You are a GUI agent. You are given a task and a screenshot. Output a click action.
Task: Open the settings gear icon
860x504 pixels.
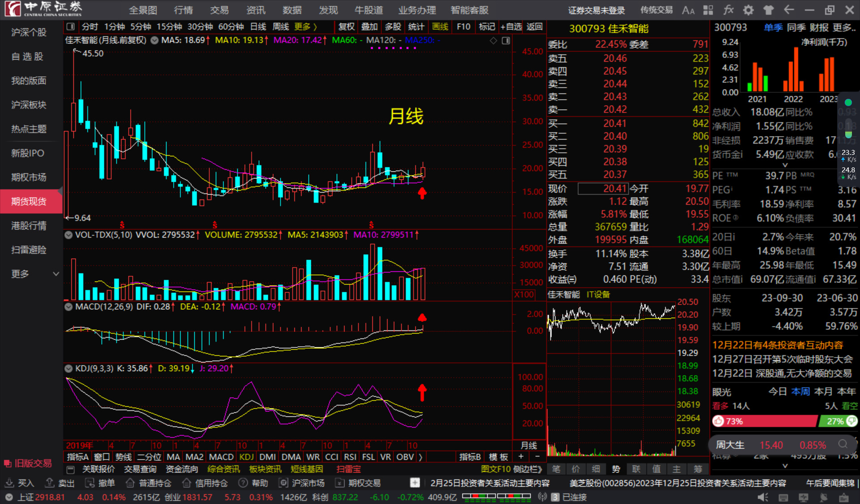point(748,10)
